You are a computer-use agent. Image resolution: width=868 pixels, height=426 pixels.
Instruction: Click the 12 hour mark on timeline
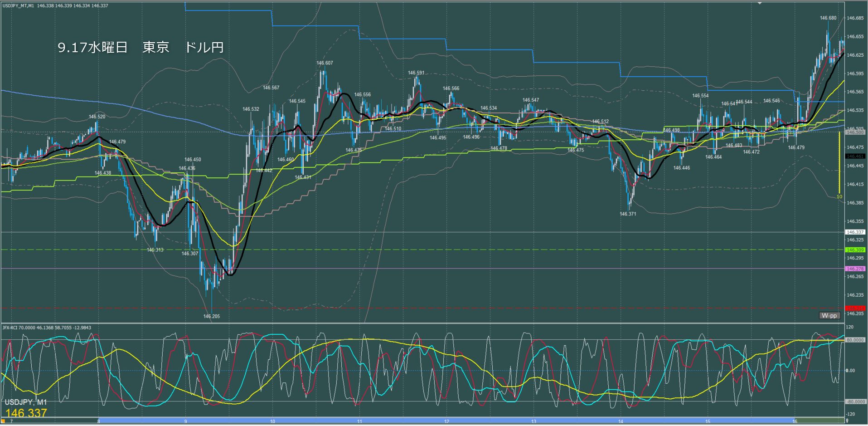(x=446, y=421)
